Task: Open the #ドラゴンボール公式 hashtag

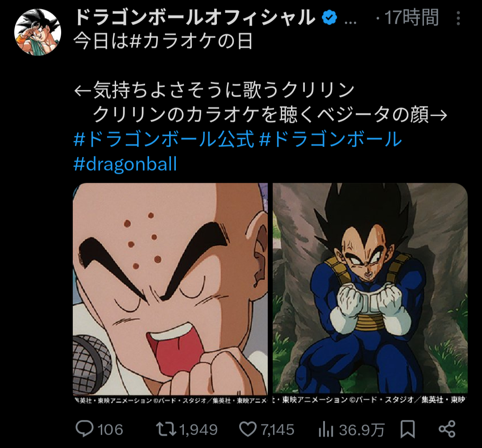Action: (x=164, y=140)
